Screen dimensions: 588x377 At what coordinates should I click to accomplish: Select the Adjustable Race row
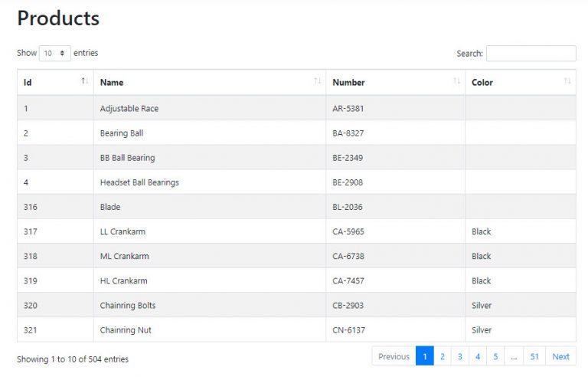(x=129, y=109)
